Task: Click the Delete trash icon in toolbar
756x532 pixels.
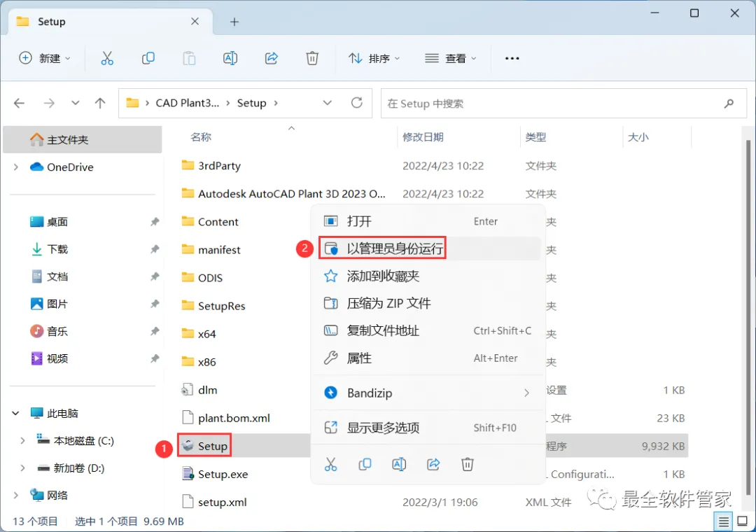Action: pyautogui.click(x=312, y=58)
